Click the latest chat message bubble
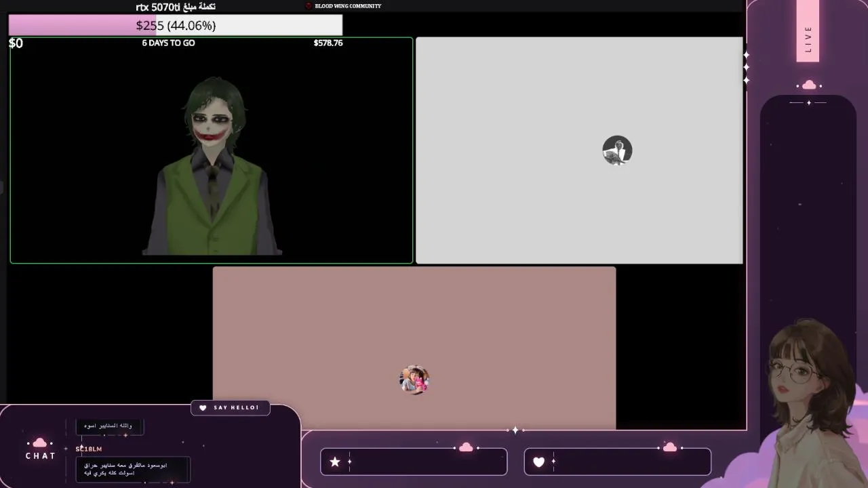The width and height of the screenshot is (868, 488). point(133,469)
